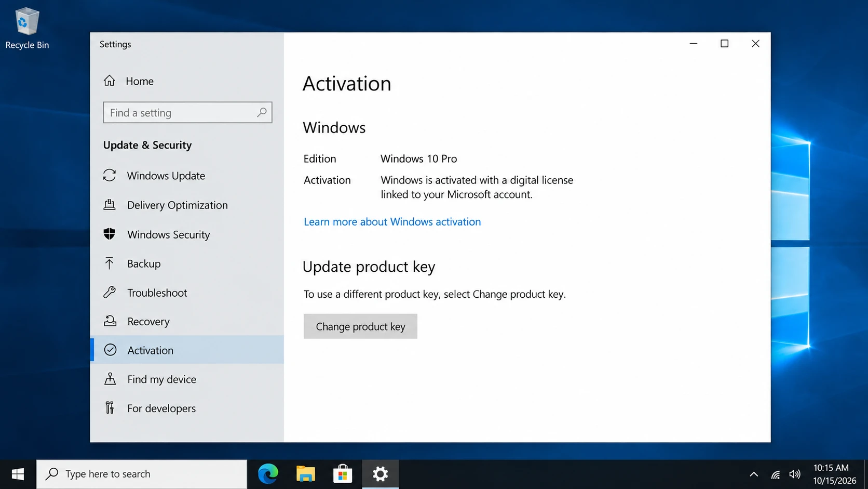This screenshot has height=489, width=868.
Task: Click the Type here to search box
Action: click(142, 474)
